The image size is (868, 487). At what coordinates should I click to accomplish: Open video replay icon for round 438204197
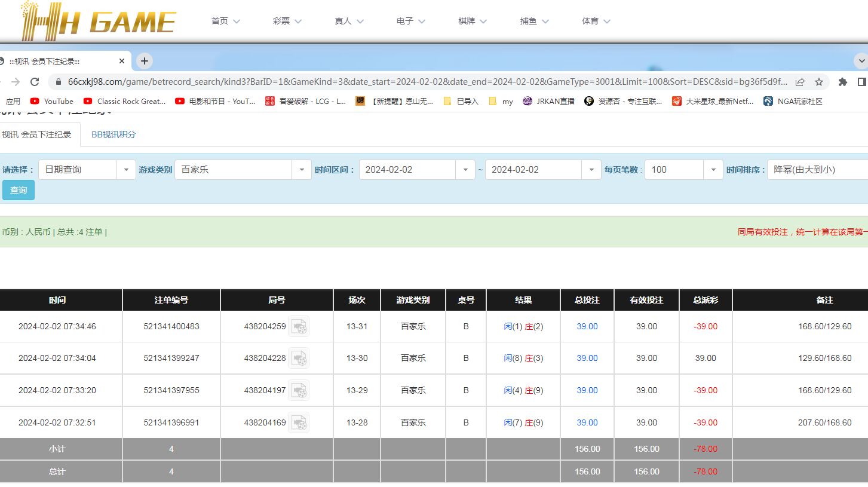(299, 390)
